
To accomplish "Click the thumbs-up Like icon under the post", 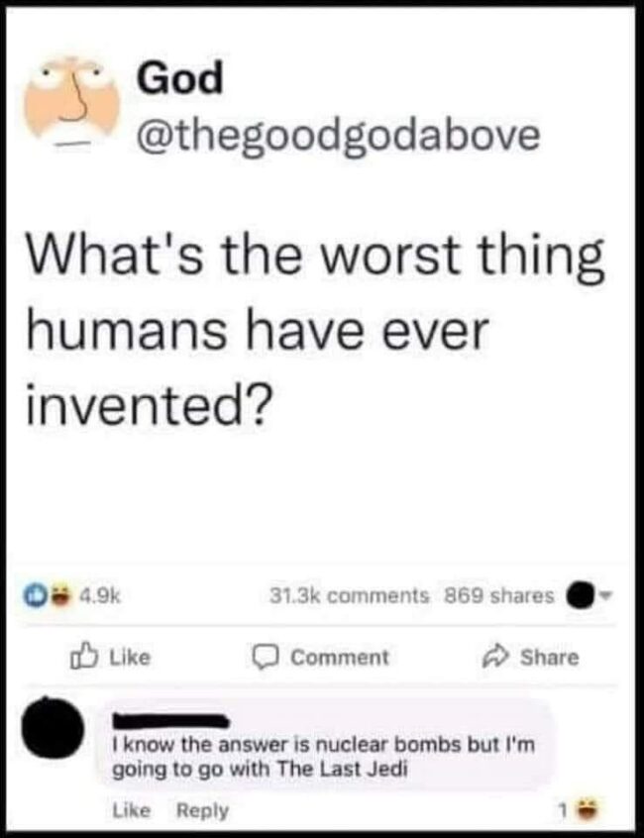I will coord(85,657).
